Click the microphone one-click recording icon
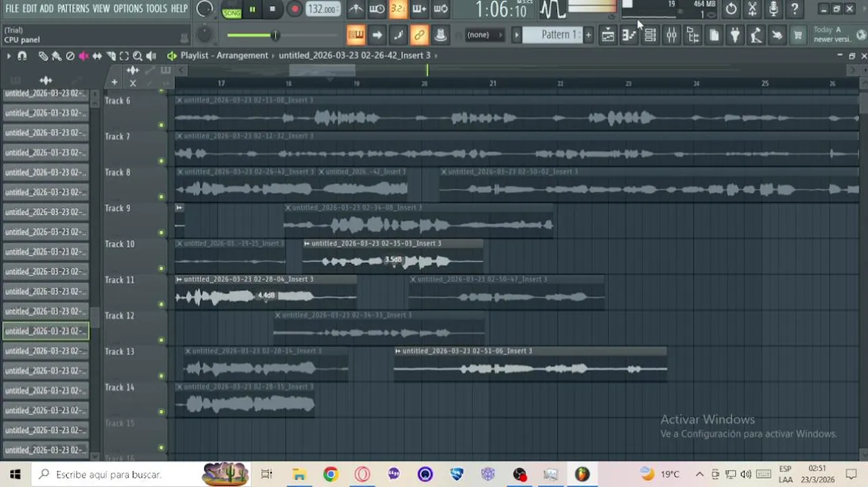Image resolution: width=868 pixels, height=487 pixels. click(x=773, y=9)
